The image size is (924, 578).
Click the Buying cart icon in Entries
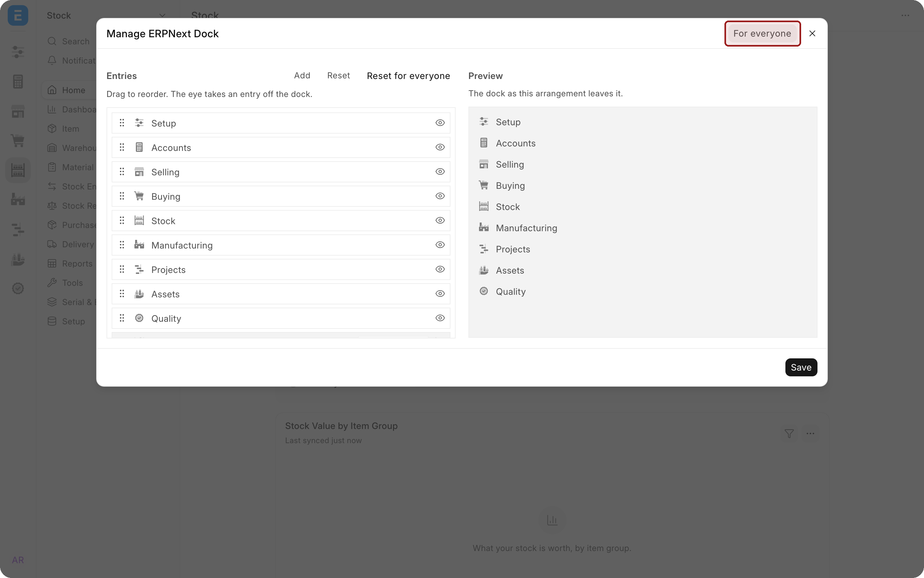coord(139,196)
